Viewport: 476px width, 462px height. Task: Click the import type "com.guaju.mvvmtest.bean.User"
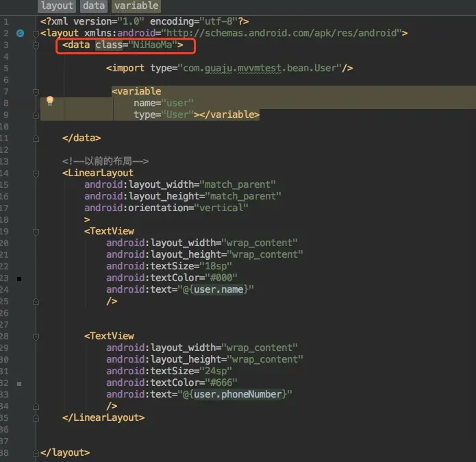[x=260, y=68]
